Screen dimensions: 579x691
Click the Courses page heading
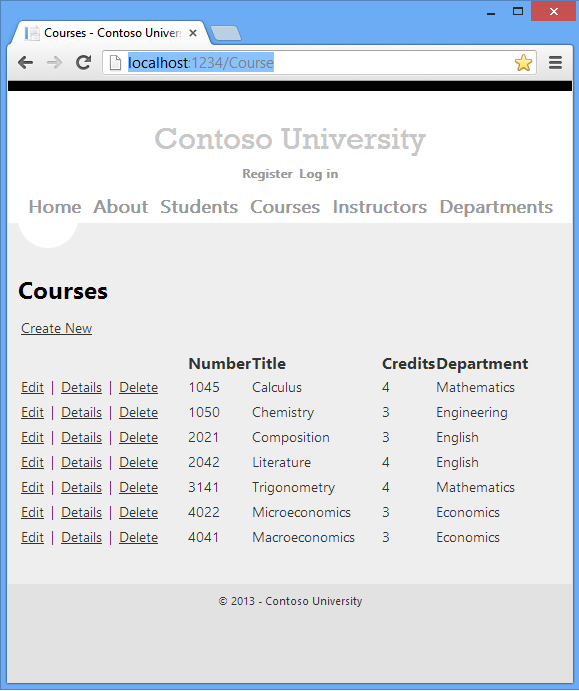[63, 291]
